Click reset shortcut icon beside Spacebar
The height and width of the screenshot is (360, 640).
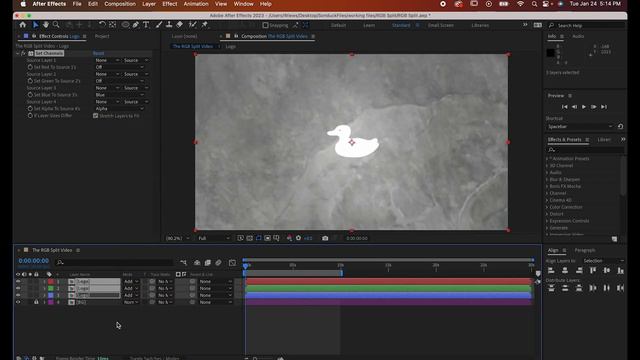pos(620,127)
